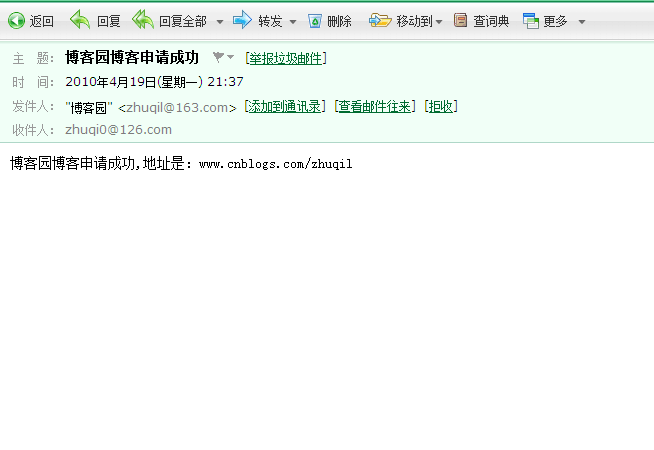Screen dimensions: 654x450
Task: Open the flag dropdown arrow by subject
Action: pyautogui.click(x=231, y=57)
